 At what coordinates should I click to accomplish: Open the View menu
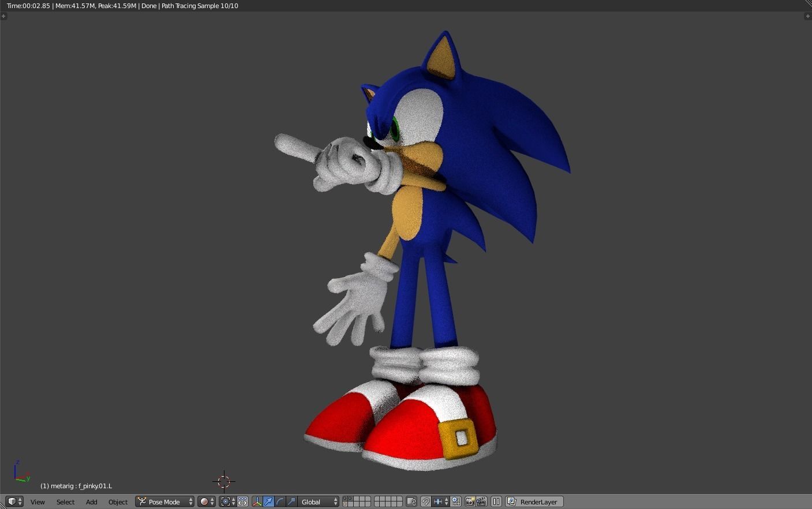[x=38, y=502]
